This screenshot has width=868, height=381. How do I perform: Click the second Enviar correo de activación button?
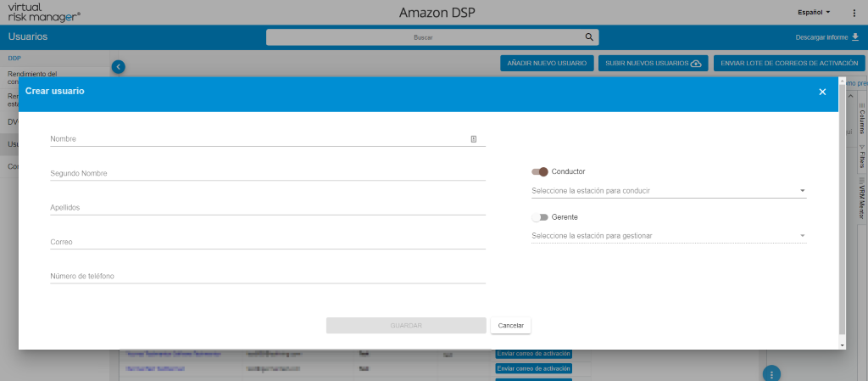click(533, 369)
